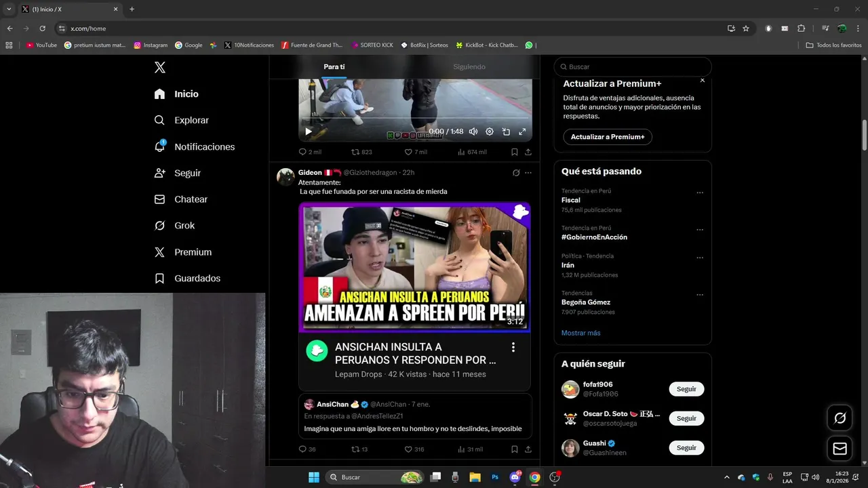Screen dimensions: 868x488
Task: Click the Buscar search field on X
Action: pos(633,67)
